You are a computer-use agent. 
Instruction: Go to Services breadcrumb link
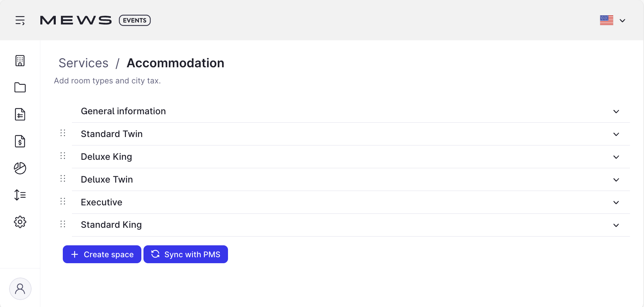pyautogui.click(x=83, y=63)
